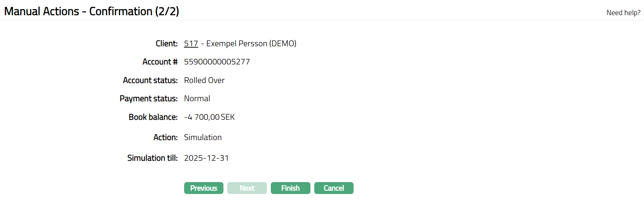
Task: Open client 517 link
Action: tap(191, 44)
